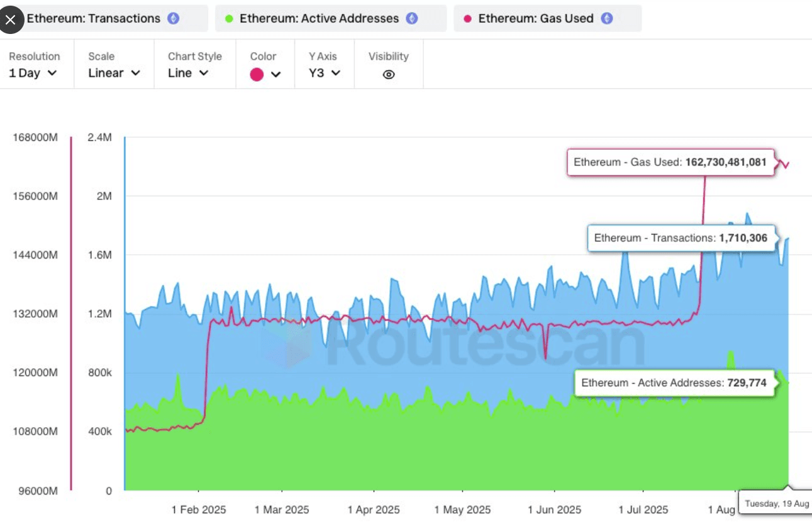Click the green dot on Active Addresses tab

pos(229,19)
